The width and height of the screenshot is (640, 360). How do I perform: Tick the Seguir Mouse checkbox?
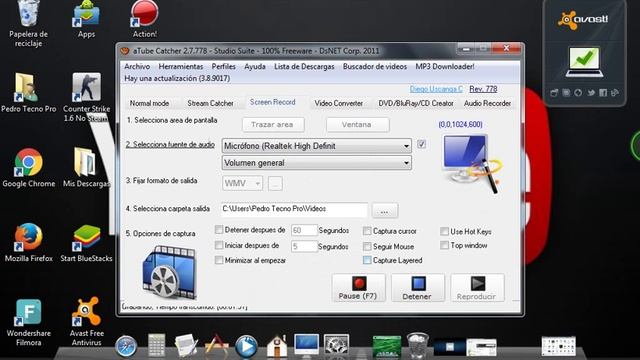(367, 246)
